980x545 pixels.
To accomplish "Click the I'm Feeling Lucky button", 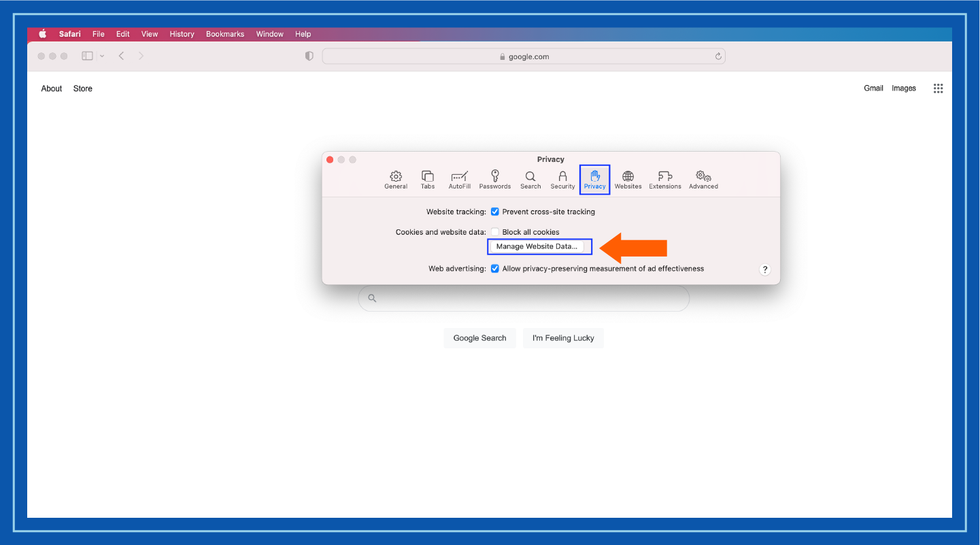I will point(563,337).
